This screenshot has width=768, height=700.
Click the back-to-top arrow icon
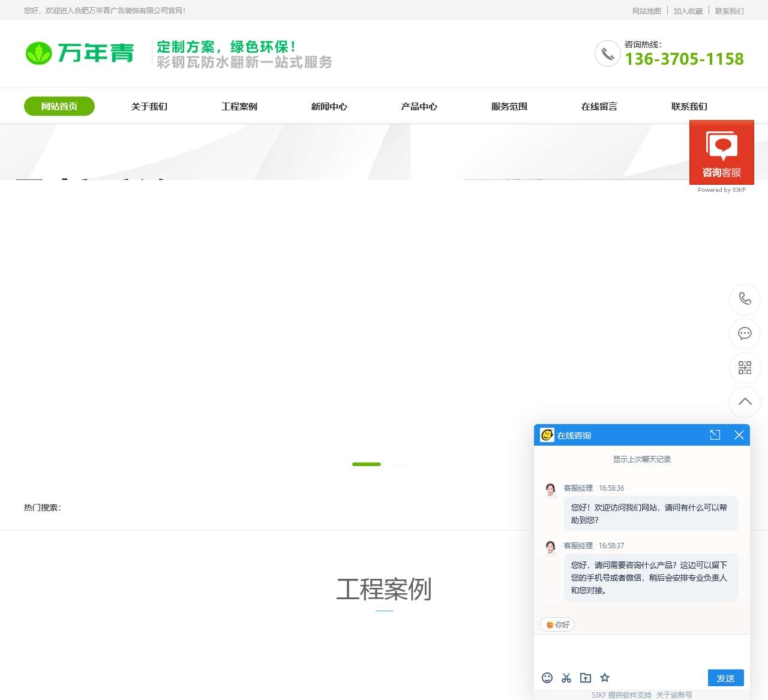[745, 402]
